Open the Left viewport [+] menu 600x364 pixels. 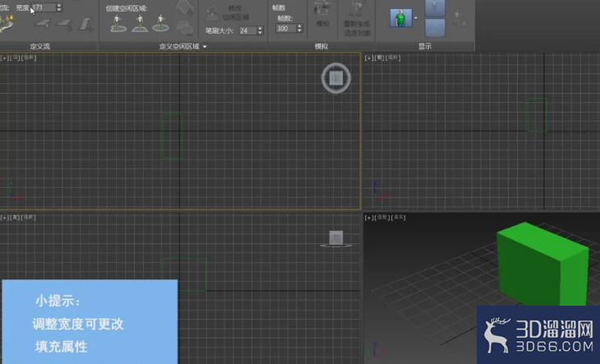[x=5, y=218]
